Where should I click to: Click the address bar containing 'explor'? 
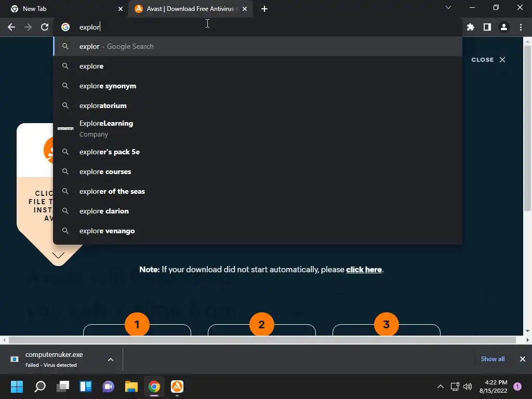click(x=258, y=27)
